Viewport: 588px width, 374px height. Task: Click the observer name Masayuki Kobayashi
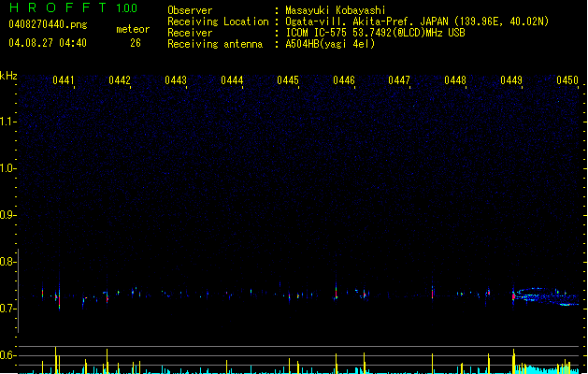[x=336, y=10]
